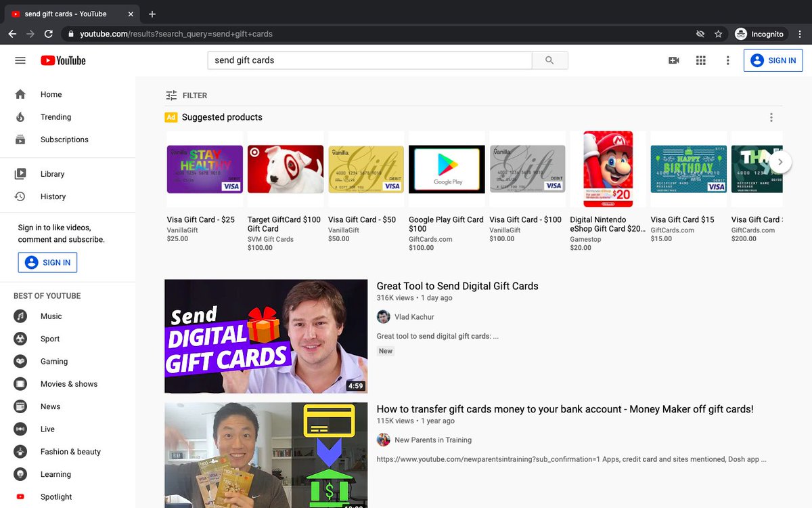Select the 'send gift cards - YouTube' tab
Screen dimensions: 812x508
pyautogui.click(x=71, y=14)
